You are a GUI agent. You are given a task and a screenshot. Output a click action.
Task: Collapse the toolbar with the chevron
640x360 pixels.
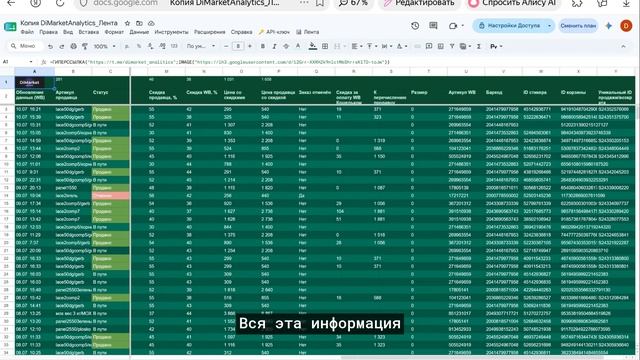click(624, 47)
